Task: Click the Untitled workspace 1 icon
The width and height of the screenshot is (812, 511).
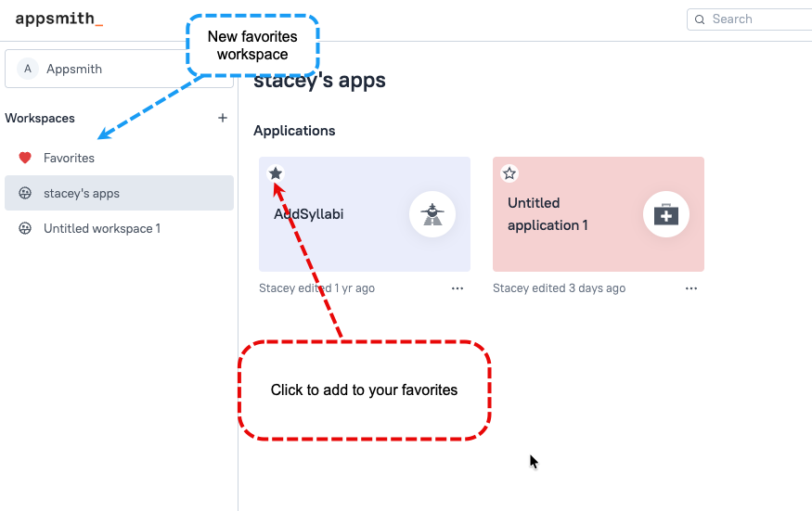Action: 25,228
